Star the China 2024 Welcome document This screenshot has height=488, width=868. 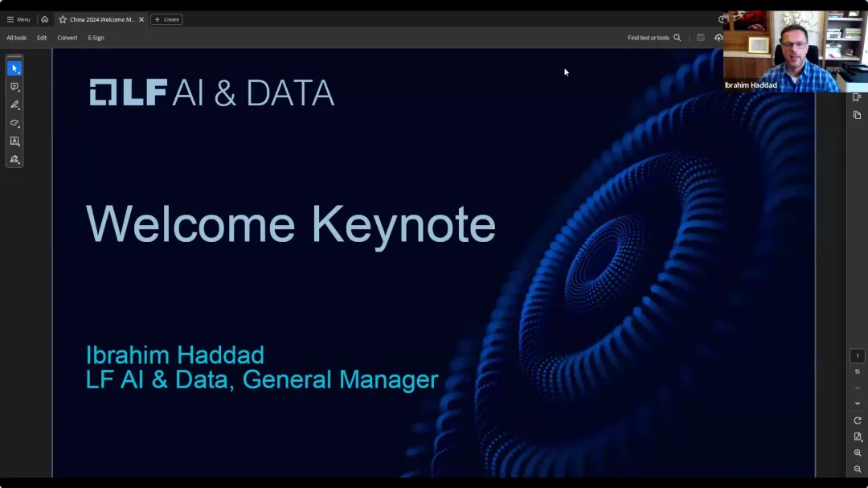pyautogui.click(x=63, y=19)
